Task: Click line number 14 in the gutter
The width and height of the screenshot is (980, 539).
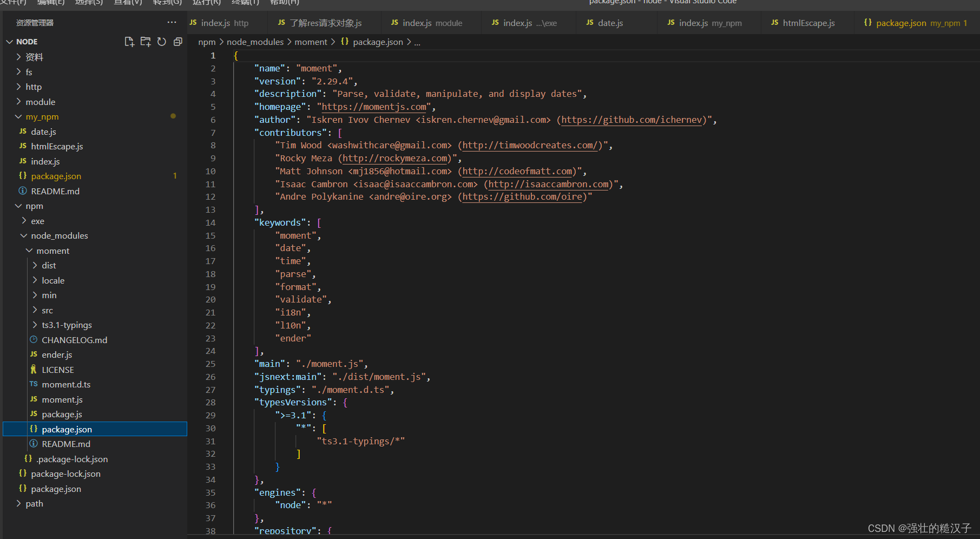Action: (x=211, y=223)
